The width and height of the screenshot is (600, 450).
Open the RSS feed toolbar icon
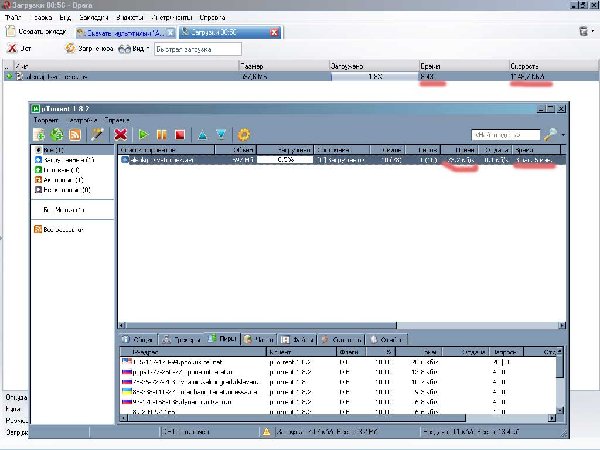75,134
